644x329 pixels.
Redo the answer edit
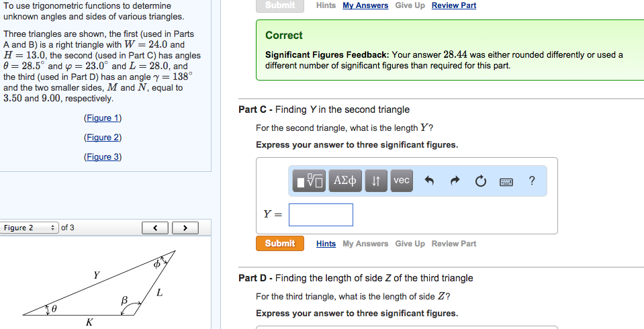[x=455, y=181]
